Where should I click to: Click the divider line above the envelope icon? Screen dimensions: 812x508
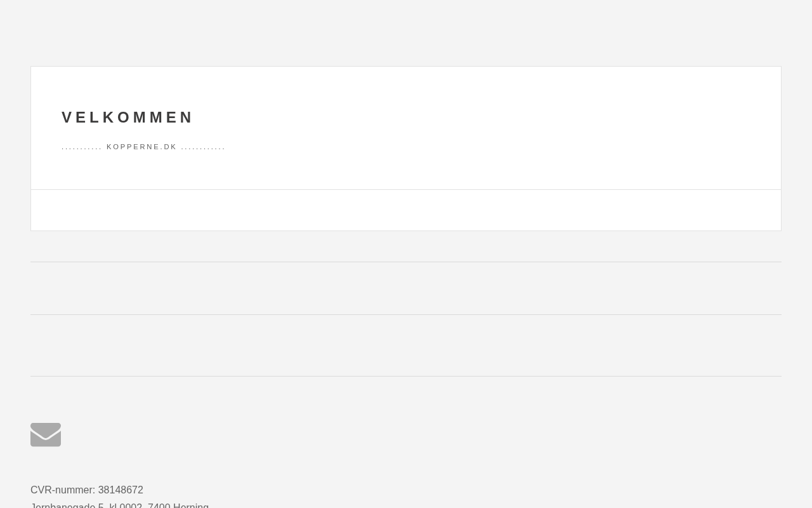(406, 376)
